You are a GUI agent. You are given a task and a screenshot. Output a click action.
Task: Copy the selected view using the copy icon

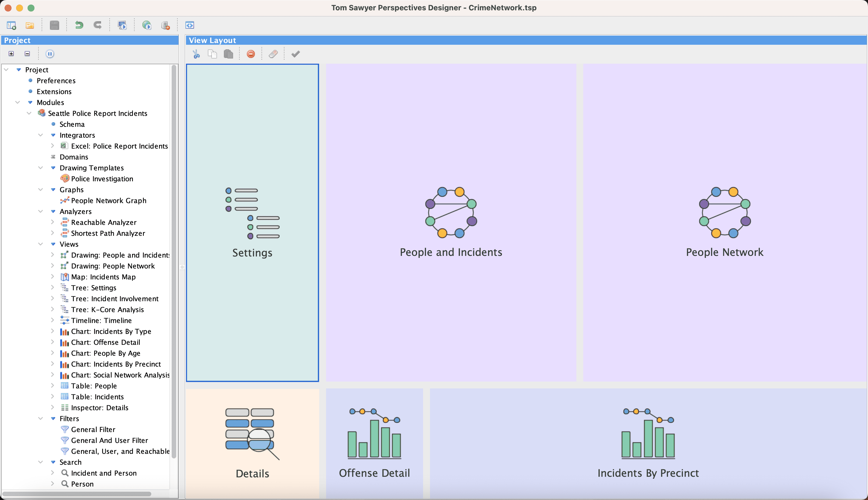(212, 54)
